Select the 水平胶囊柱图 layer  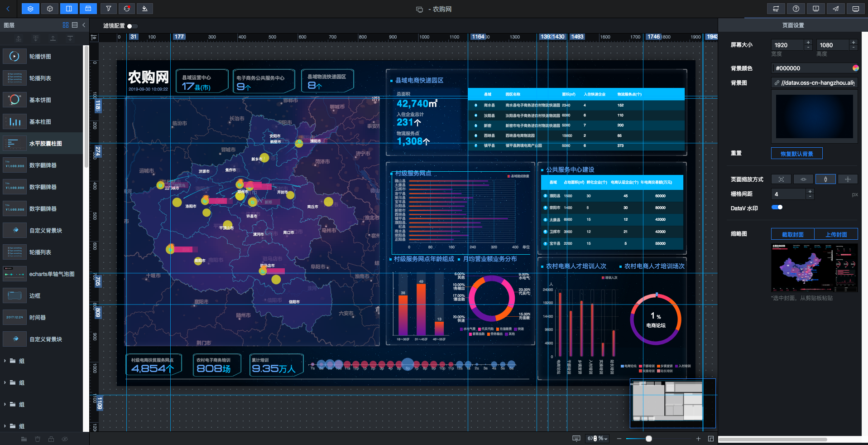42,144
